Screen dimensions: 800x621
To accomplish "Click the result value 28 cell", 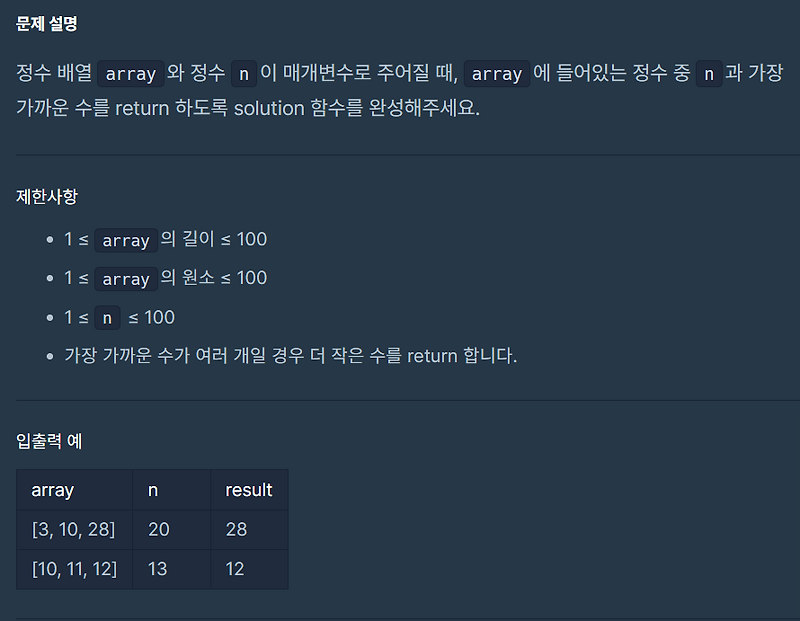I will click(249, 530).
